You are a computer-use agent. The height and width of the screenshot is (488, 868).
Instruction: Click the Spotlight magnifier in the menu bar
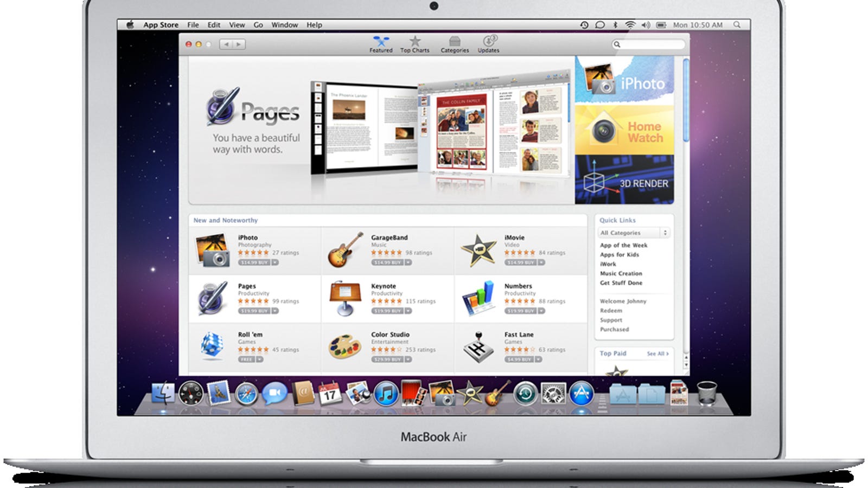coord(737,24)
